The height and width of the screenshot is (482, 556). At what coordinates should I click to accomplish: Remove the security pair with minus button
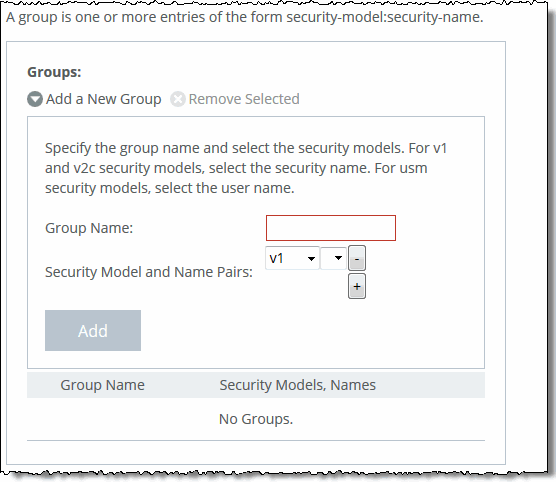(x=357, y=258)
